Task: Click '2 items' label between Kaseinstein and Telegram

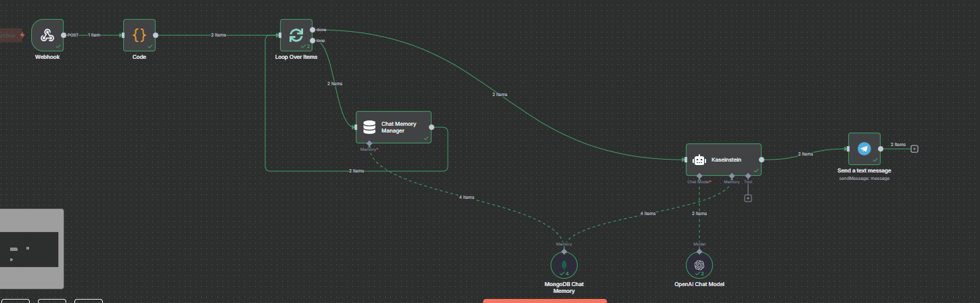Action: click(x=806, y=154)
